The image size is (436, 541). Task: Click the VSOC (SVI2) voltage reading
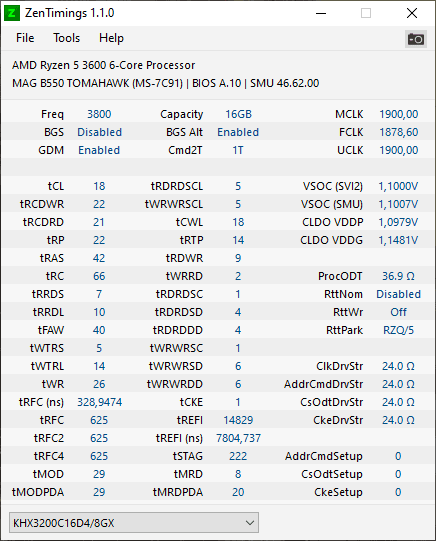coord(398,186)
